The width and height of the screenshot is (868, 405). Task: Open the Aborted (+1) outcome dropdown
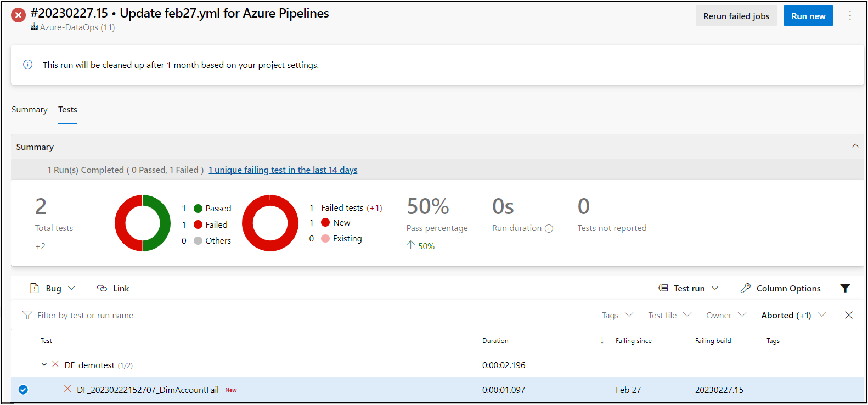793,315
